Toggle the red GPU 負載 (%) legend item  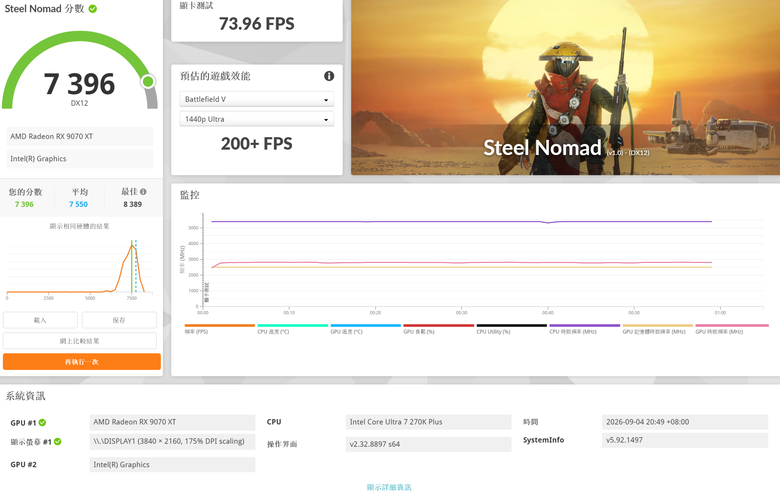(x=438, y=328)
